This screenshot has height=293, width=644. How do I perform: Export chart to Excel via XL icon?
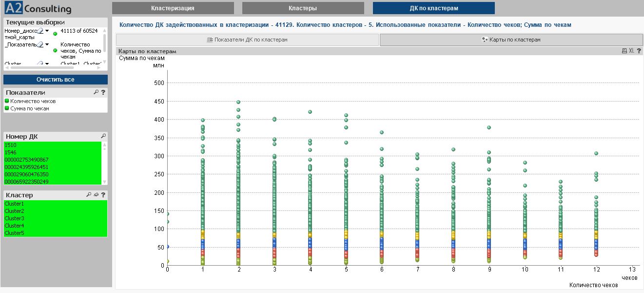click(631, 51)
